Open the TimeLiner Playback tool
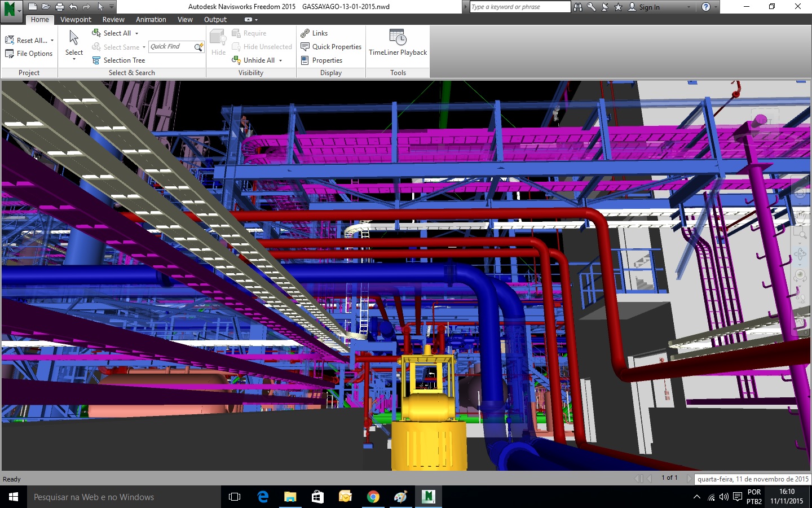The height and width of the screenshot is (508, 812). [x=398, y=43]
